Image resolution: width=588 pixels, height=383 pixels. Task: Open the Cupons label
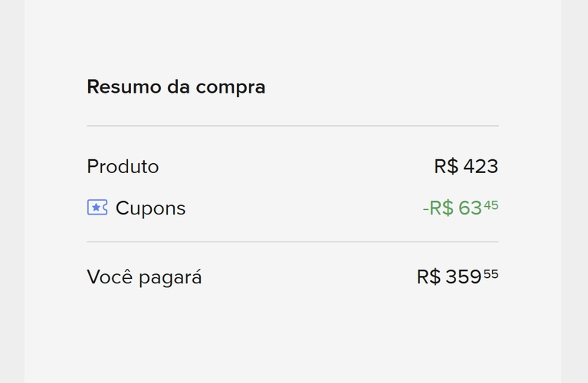pos(150,208)
